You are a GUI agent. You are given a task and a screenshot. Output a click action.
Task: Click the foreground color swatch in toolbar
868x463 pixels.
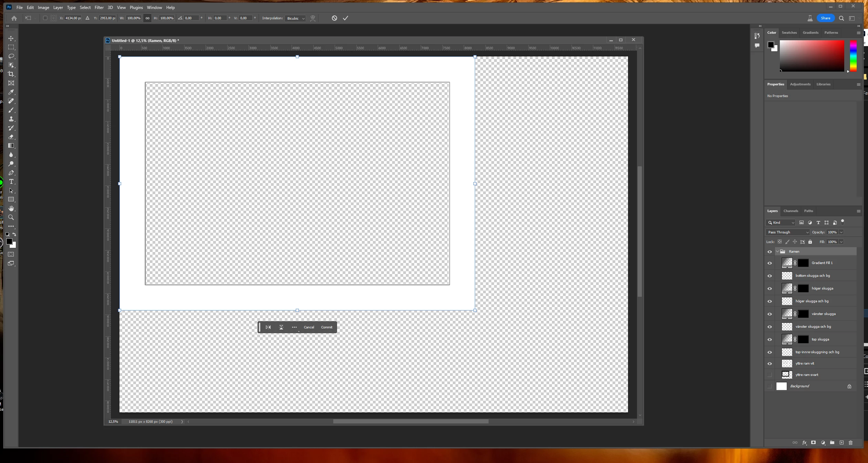(9, 241)
